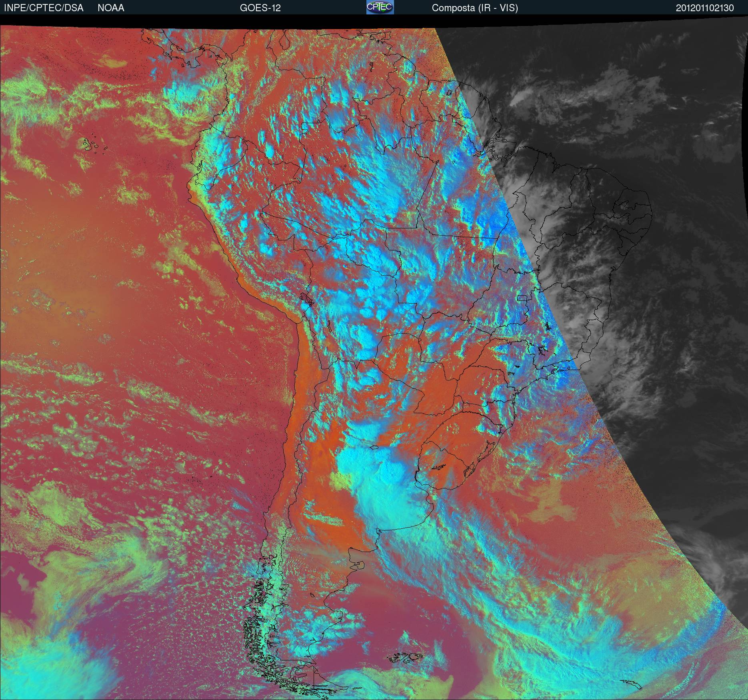
Task: Click the GOES-12 satellite label
Action: (x=260, y=8)
